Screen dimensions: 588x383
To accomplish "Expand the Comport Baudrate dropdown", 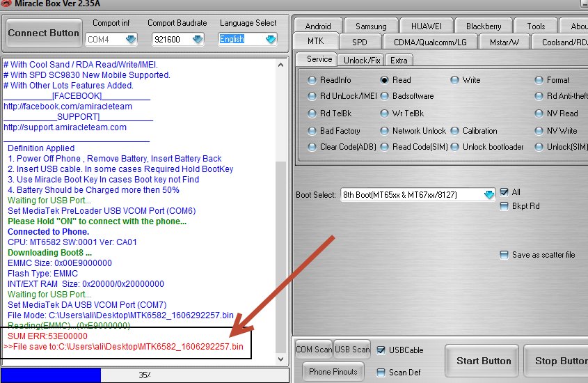I will [198, 40].
